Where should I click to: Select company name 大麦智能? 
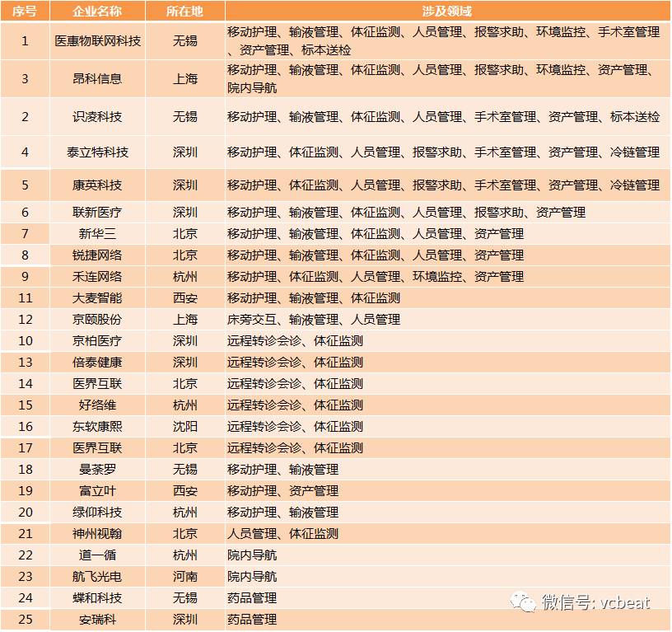point(97,297)
